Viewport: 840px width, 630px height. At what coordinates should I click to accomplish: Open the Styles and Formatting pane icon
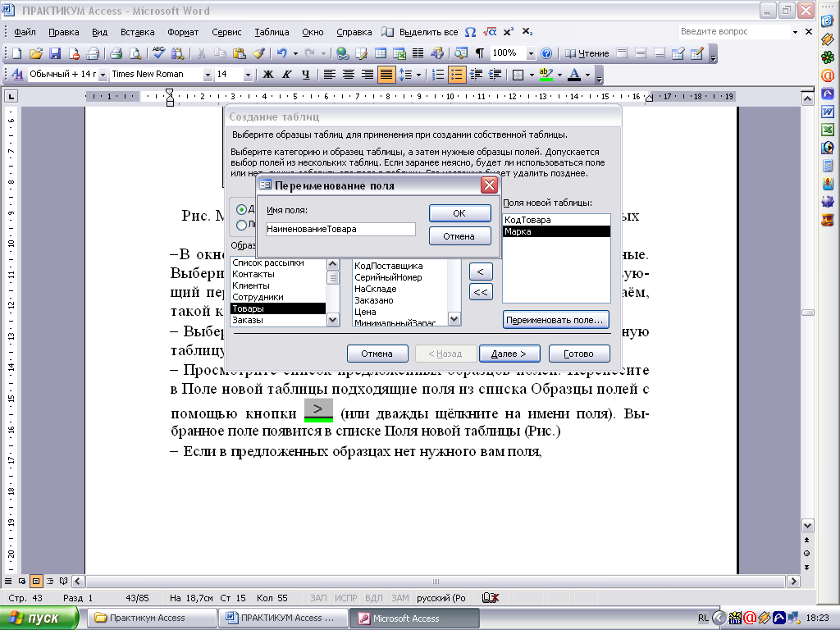coord(17,74)
